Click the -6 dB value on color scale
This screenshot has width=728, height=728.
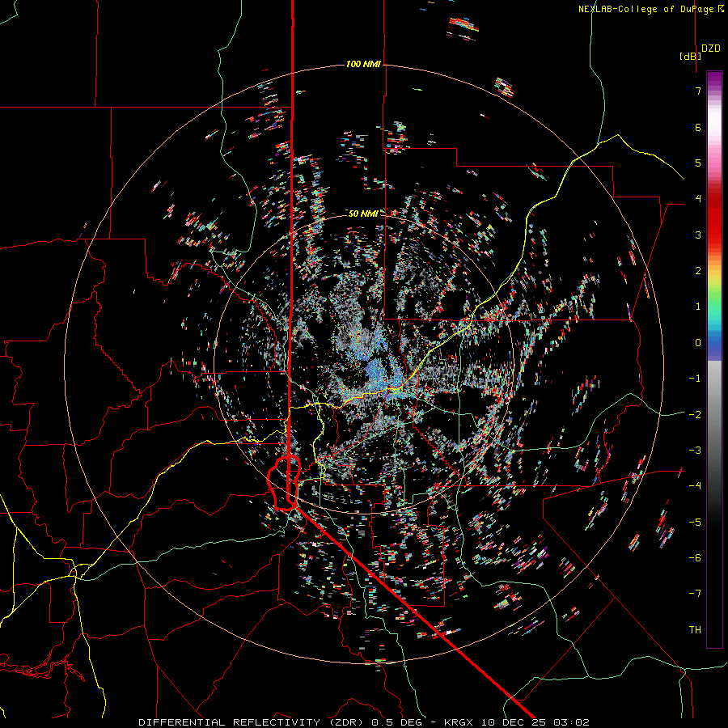(695, 558)
